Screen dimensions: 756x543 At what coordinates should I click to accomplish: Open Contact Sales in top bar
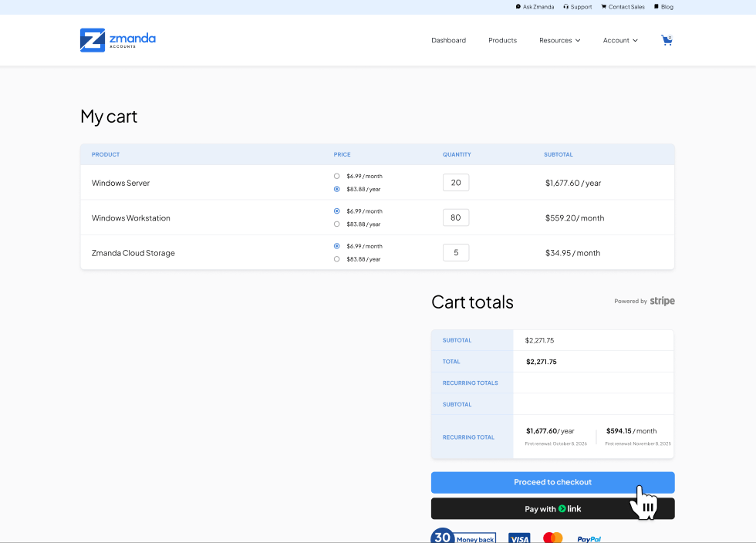[623, 7]
